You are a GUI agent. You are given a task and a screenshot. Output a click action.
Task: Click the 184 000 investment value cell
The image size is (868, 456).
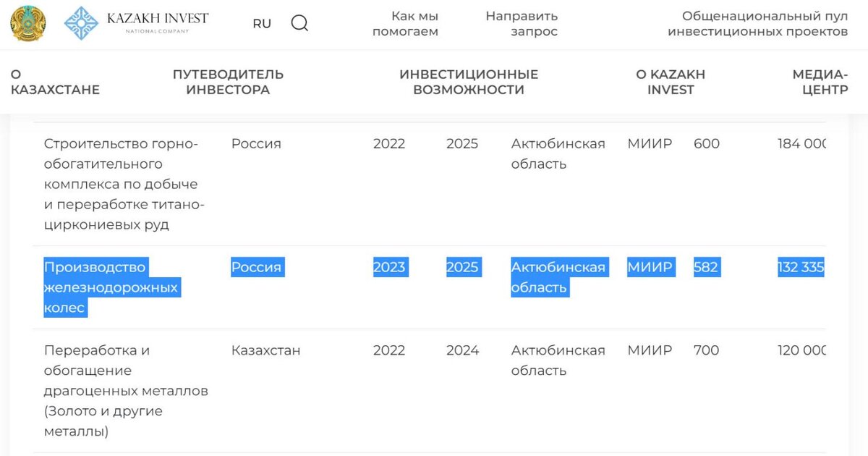pyautogui.click(x=802, y=143)
